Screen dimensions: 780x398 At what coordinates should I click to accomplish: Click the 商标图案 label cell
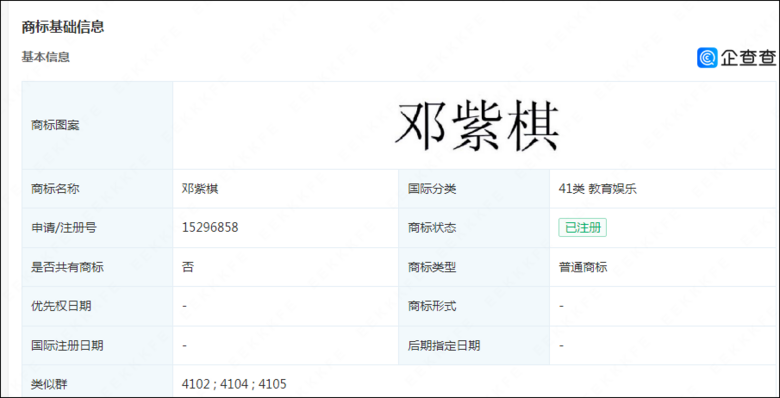click(x=98, y=125)
